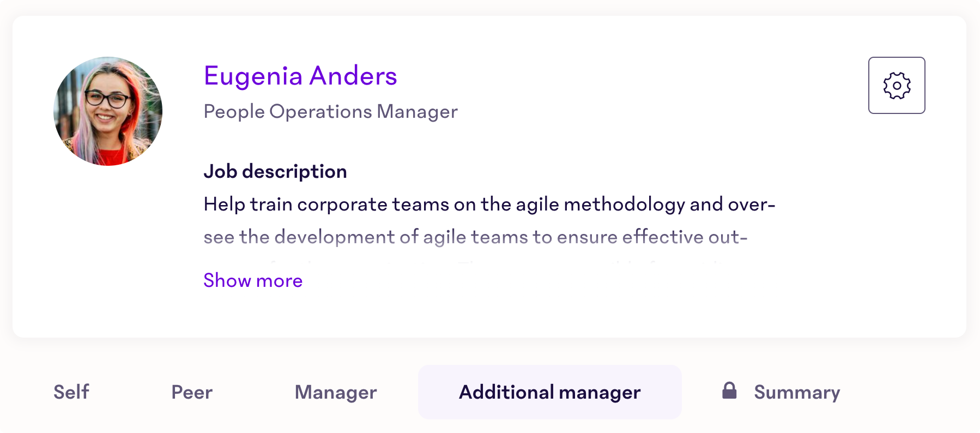
Task: Click the glasses on the avatar photo
Action: pyautogui.click(x=107, y=99)
